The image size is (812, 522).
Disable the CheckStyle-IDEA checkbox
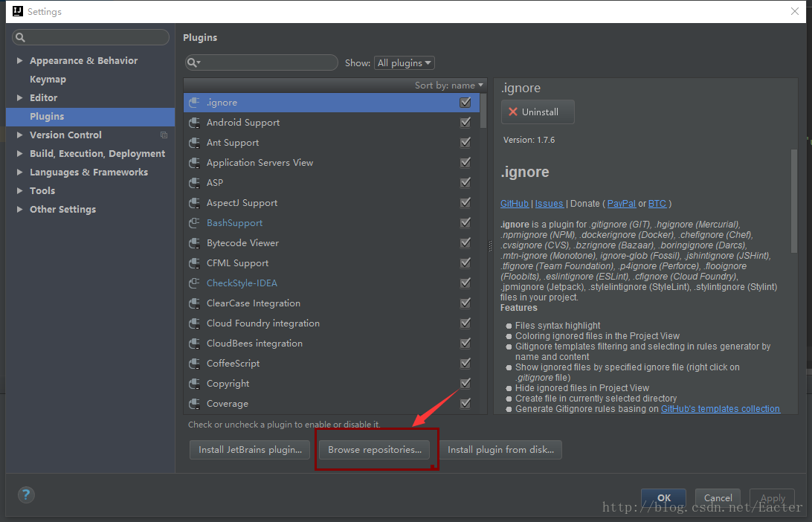(465, 283)
